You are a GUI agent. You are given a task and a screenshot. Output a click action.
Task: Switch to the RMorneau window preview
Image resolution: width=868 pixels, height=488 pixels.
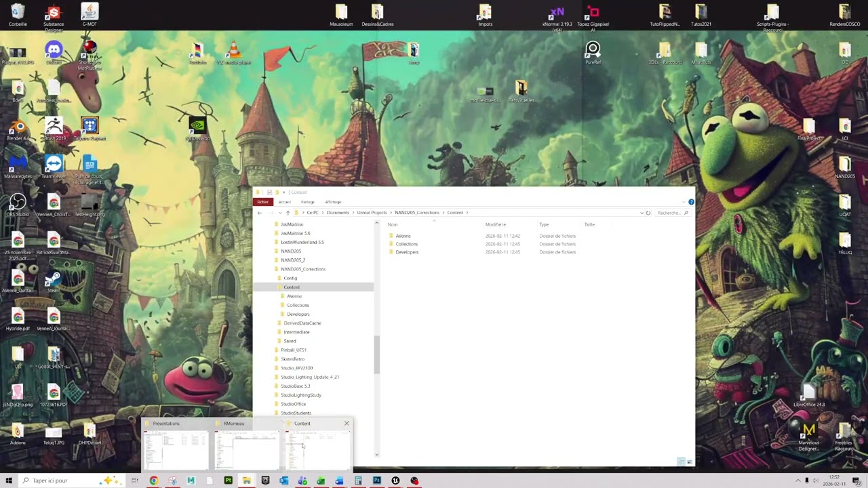pos(246,445)
